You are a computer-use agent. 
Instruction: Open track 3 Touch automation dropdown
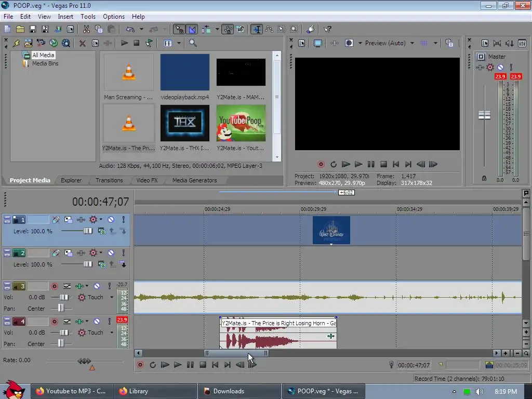(x=112, y=297)
